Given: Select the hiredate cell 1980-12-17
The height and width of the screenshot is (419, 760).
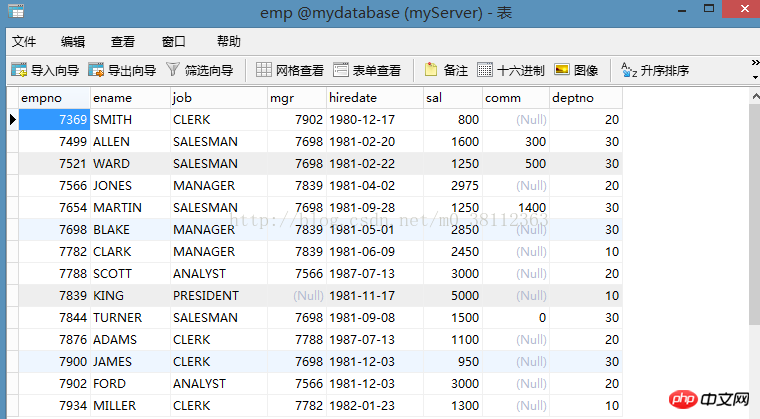Looking at the screenshot, I should pyautogui.click(x=375, y=119).
